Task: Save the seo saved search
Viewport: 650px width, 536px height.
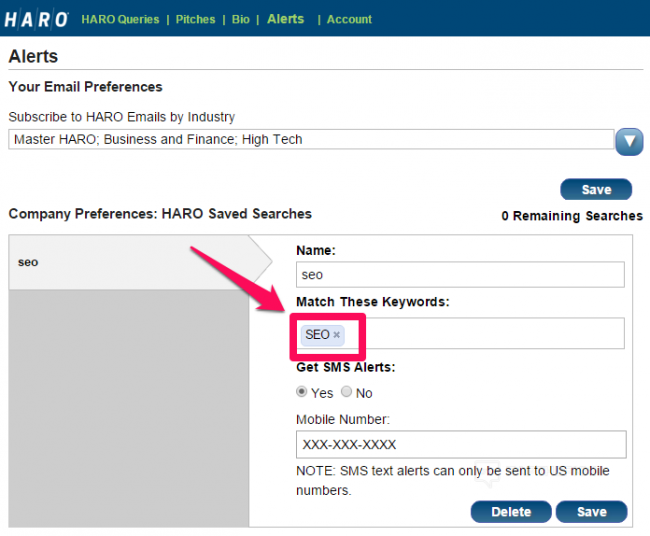Action: 591,512
